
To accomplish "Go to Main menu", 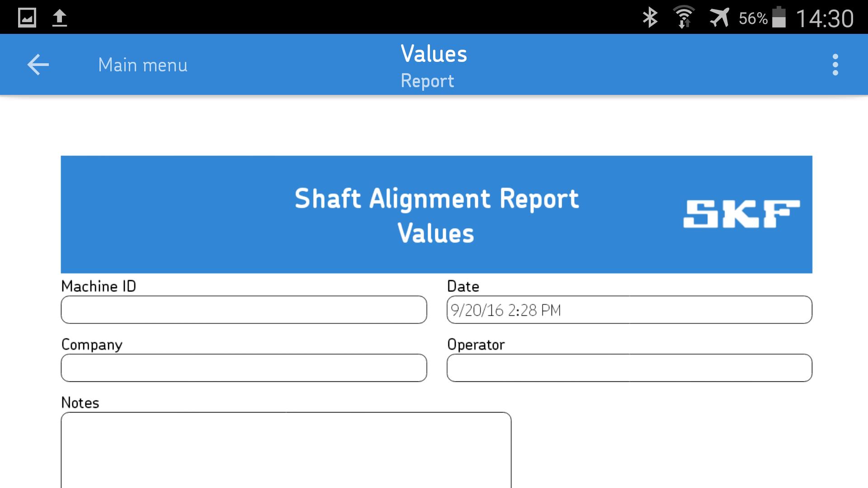I will (142, 65).
